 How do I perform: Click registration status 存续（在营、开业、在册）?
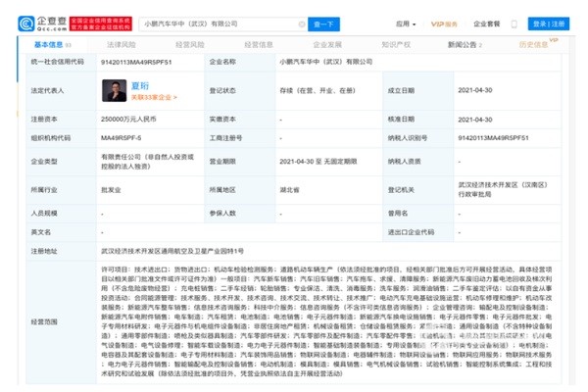click(318, 91)
